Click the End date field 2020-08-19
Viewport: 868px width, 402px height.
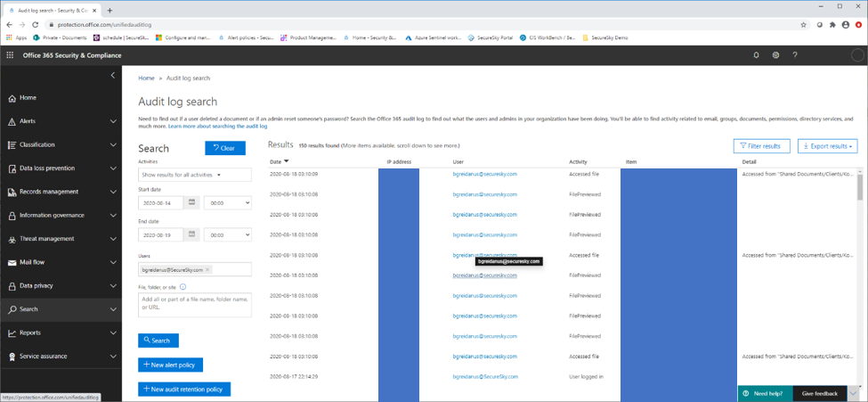160,235
